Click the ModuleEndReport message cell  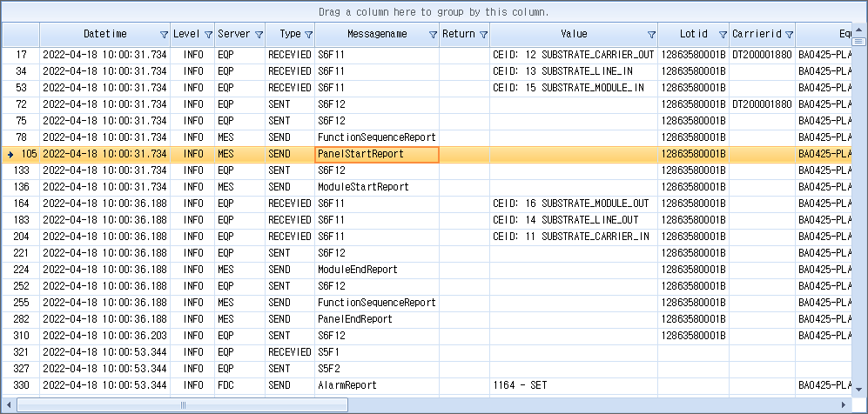(357, 270)
